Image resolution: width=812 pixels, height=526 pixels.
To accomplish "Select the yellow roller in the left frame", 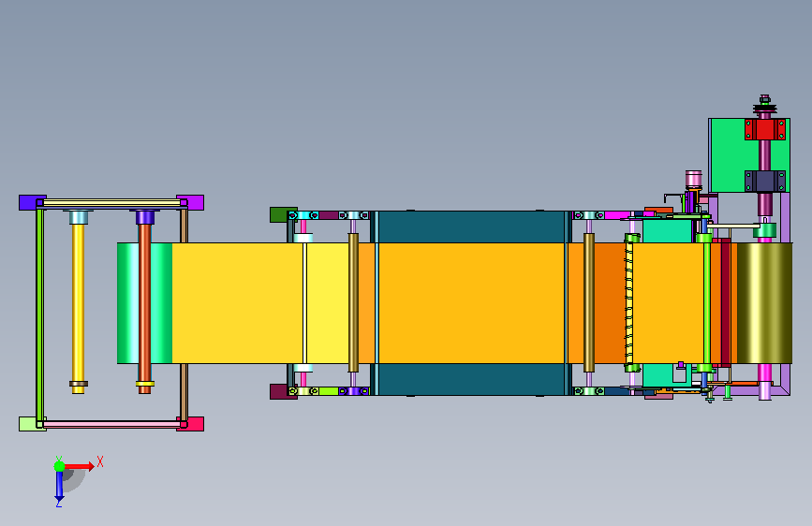I will (x=78, y=309).
